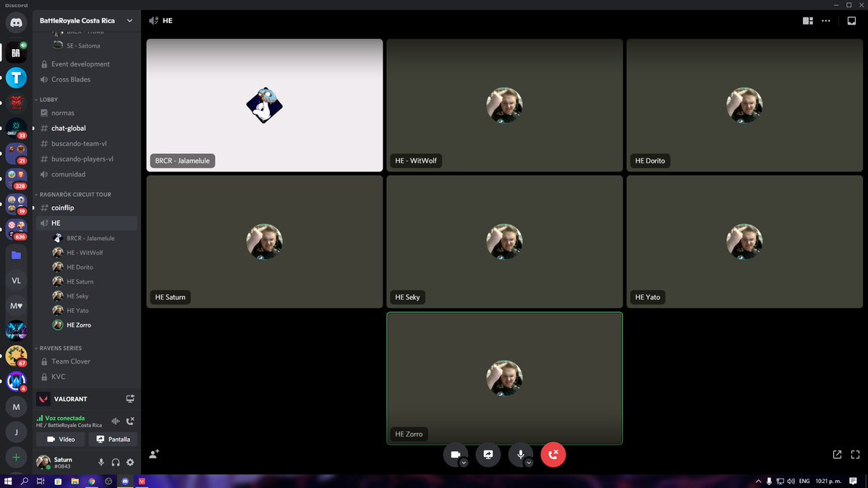This screenshot has height=488, width=868.
Task: Pop out the call window
Action: [837, 455]
